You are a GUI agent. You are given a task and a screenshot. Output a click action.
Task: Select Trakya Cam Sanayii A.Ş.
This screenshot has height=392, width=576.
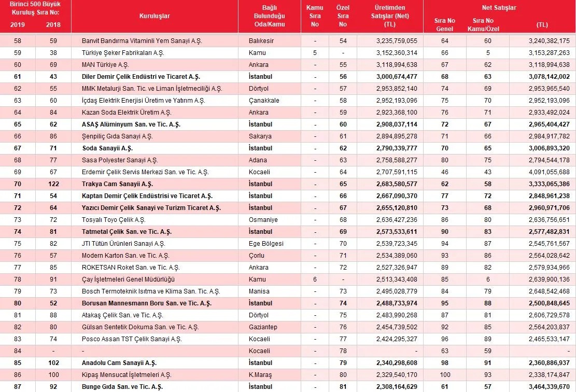coord(117,184)
